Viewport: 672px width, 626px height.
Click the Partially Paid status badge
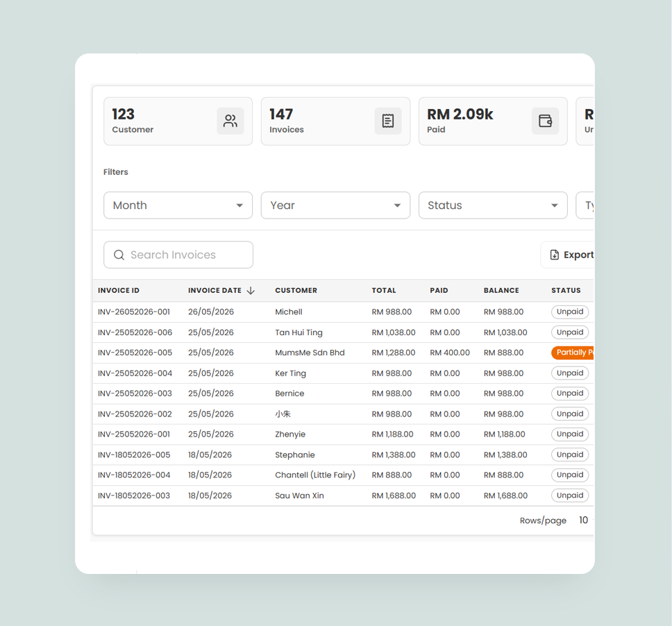[573, 352]
